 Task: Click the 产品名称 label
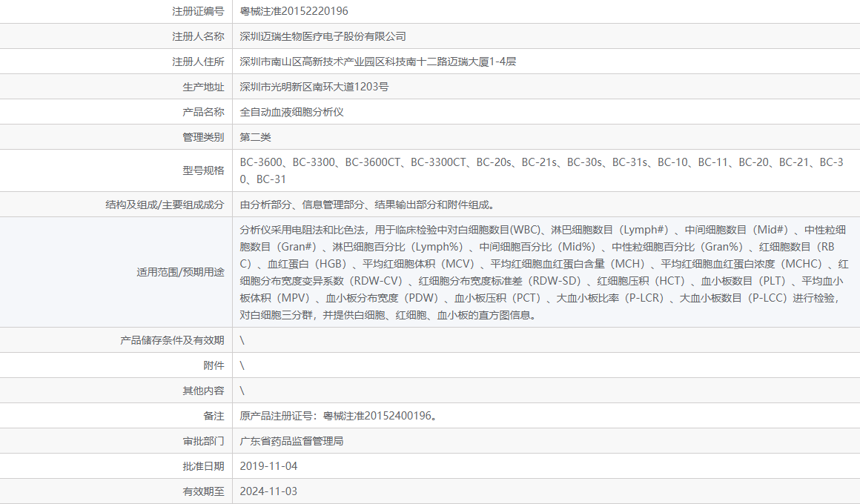coord(203,112)
